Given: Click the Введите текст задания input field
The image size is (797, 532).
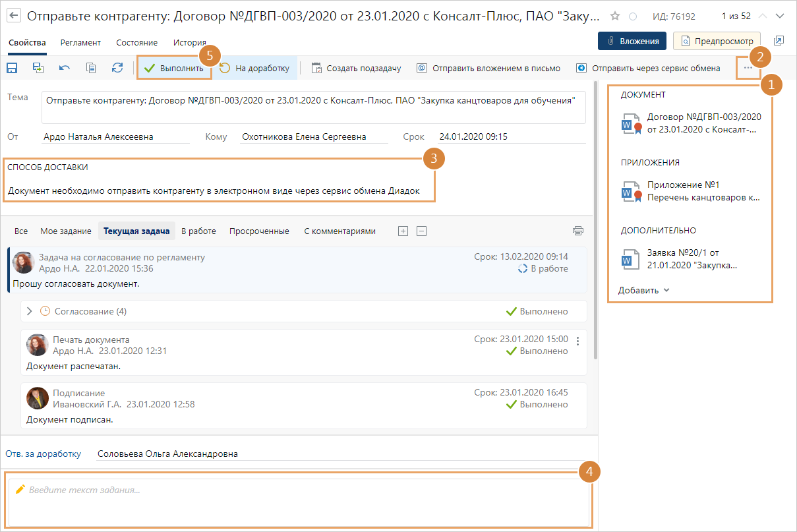Looking at the screenshot, I should pos(297,501).
